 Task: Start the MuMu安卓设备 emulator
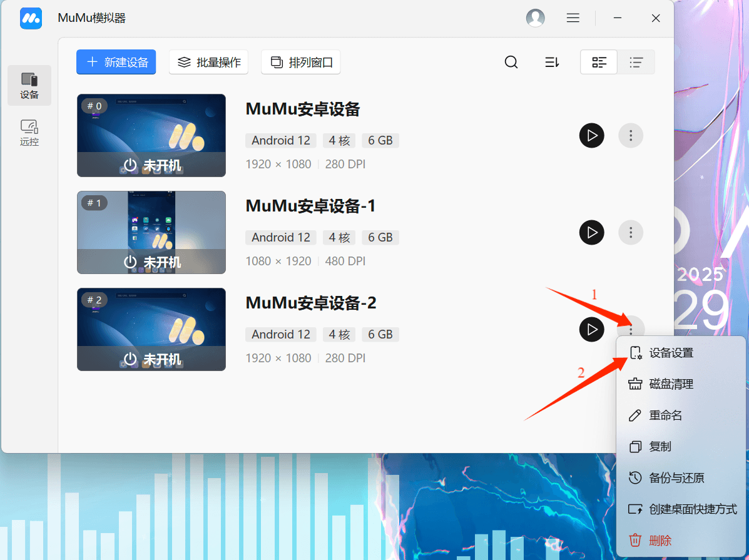[592, 135]
